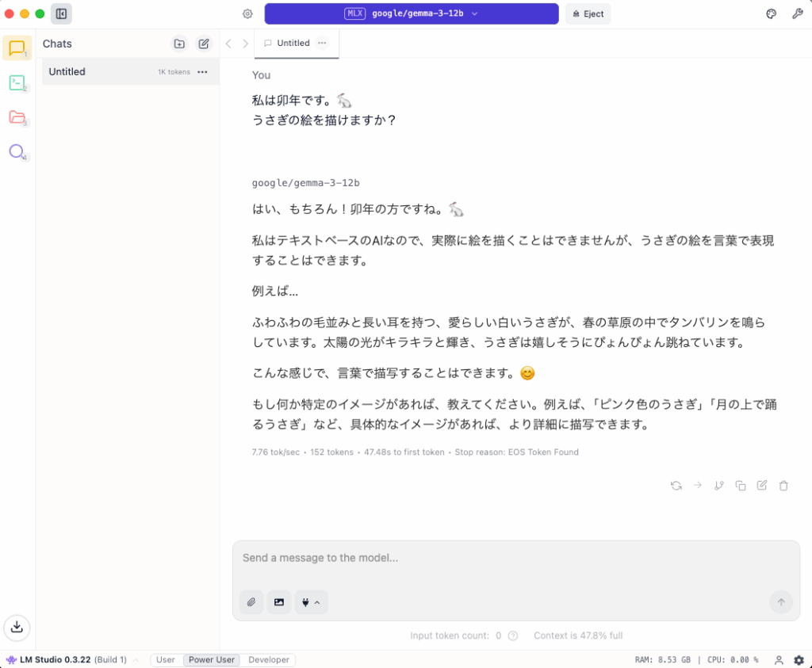Screen dimensions: 812x668
Task: Open the google/gemma-3-12b model dropdown
Action: pyautogui.click(x=411, y=13)
